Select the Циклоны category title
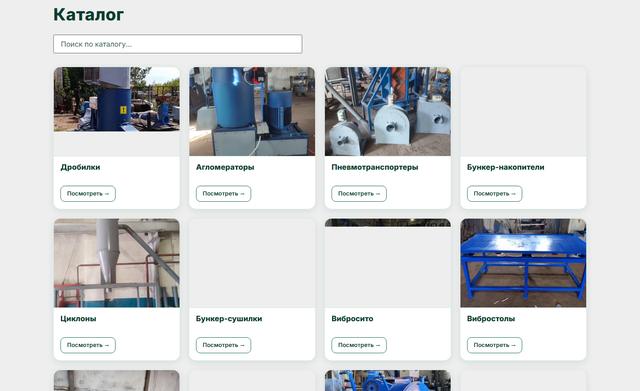The width and height of the screenshot is (640, 391). (x=78, y=319)
